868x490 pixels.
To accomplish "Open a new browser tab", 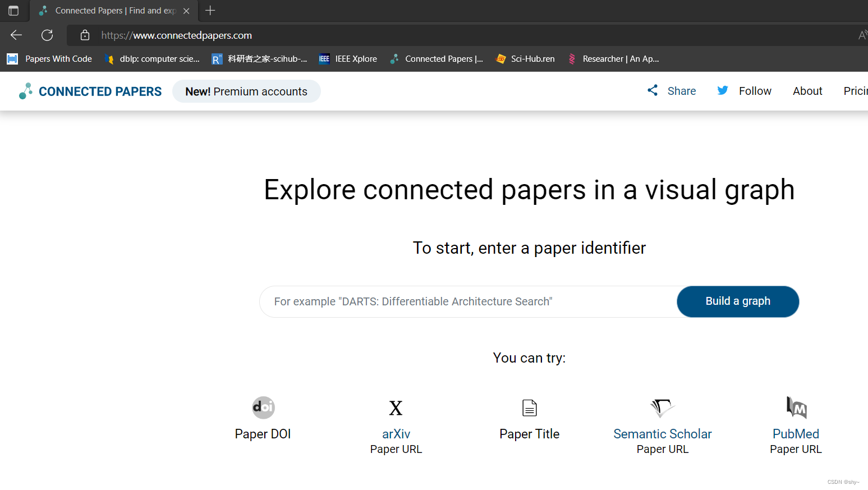I will pos(210,10).
